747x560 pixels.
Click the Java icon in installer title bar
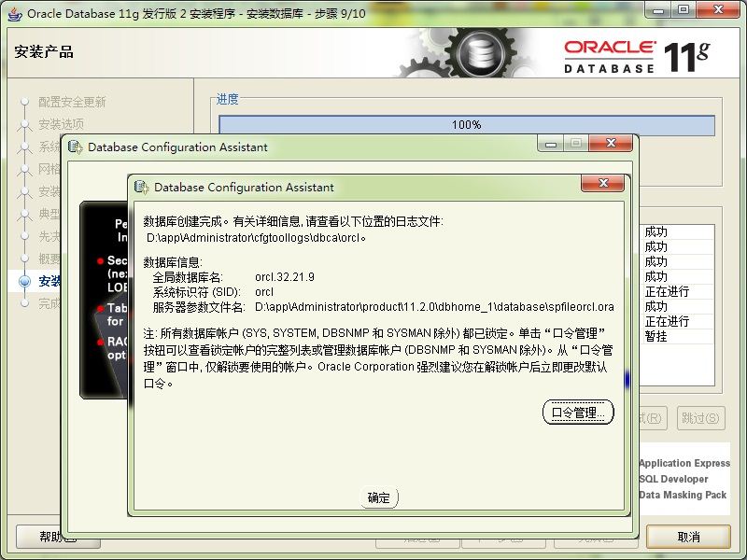click(x=15, y=14)
